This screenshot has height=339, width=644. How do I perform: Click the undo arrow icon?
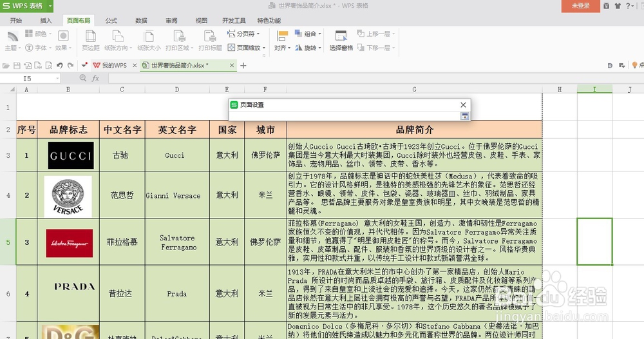tap(59, 65)
